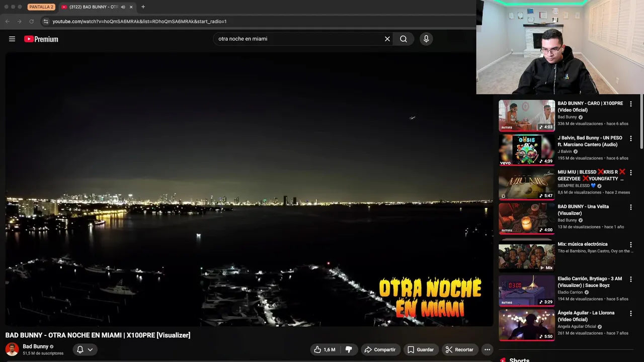Screen dimensions: 644x362
Task: Click '51,5 M de suscriptores' text
Action: (x=43, y=353)
